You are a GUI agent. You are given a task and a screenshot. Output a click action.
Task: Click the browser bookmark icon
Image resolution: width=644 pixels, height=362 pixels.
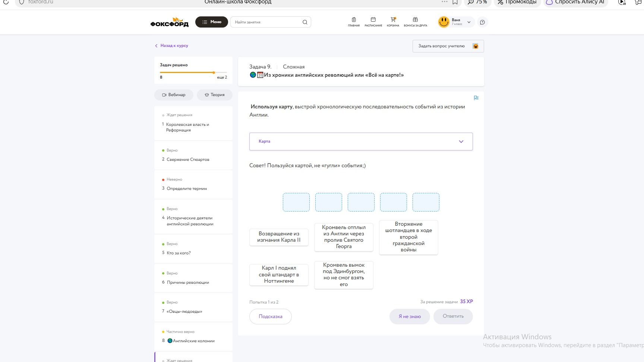coord(455,2)
